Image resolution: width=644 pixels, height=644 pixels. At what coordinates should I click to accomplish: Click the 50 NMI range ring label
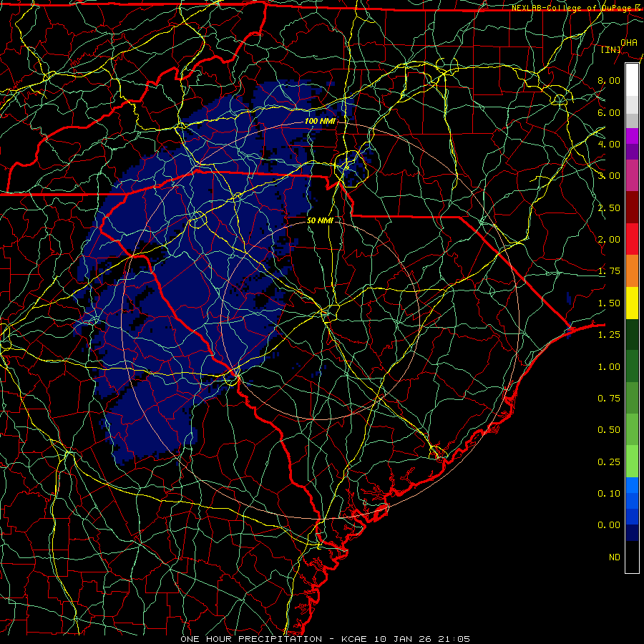(x=320, y=220)
